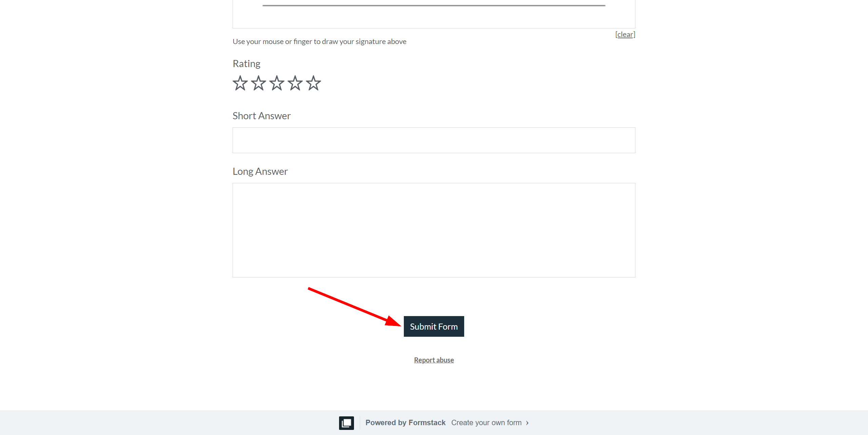
Task: Click the Submit Form button
Action: coord(433,326)
